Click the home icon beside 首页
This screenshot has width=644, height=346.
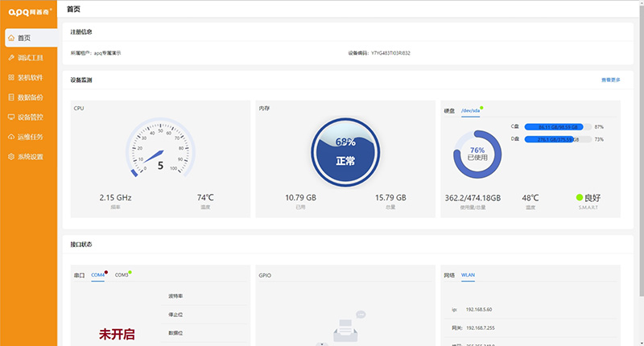(x=11, y=38)
